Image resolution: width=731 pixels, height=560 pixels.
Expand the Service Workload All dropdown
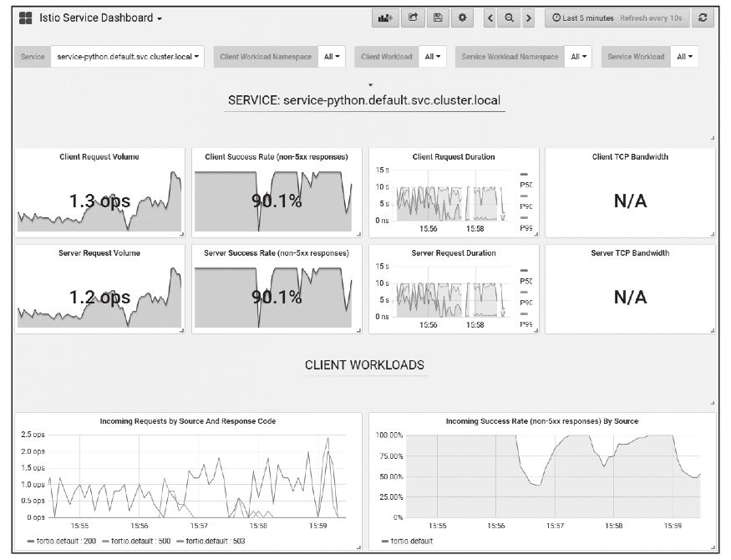click(684, 57)
